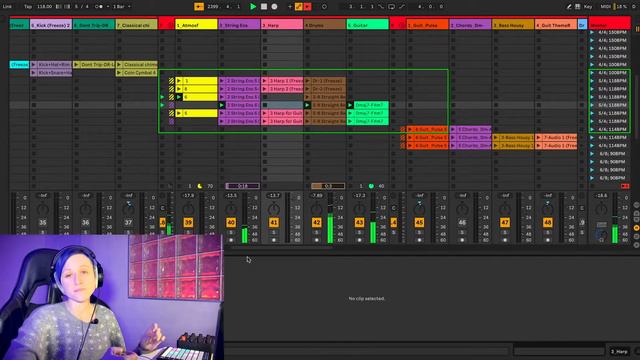The height and width of the screenshot is (360, 640).
Task: Click the playing Dmaj7-F#m7 clip launch button
Action: click(350, 105)
